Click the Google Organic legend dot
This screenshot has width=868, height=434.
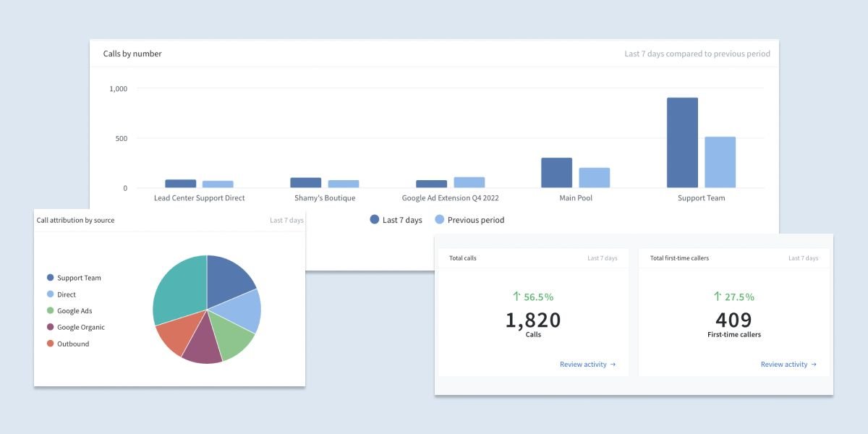[49, 327]
